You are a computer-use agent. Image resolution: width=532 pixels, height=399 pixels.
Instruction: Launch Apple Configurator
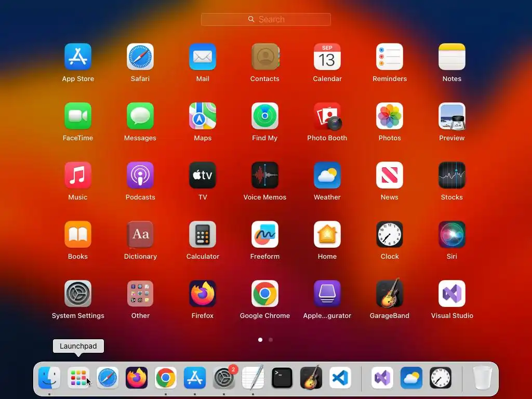click(x=327, y=294)
